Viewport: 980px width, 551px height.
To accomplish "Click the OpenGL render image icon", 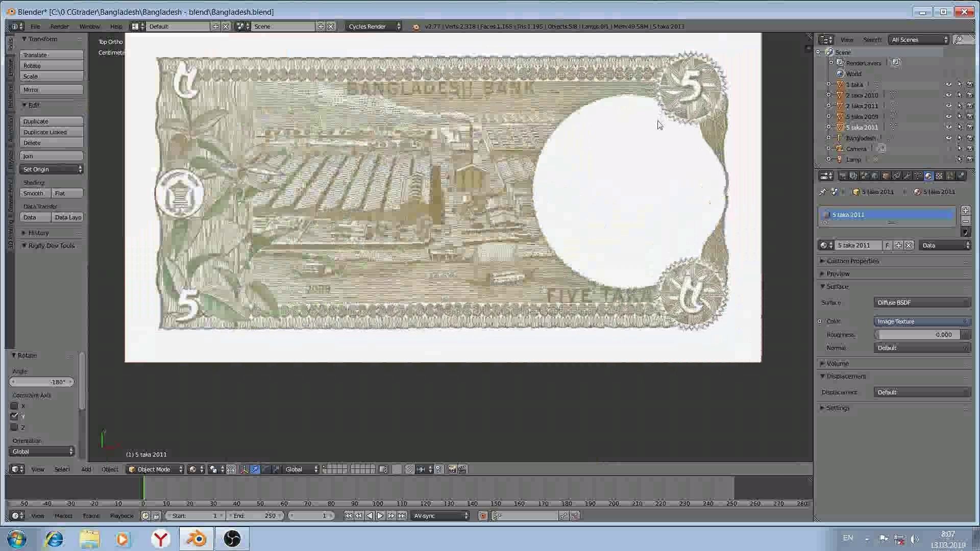I will coord(452,469).
